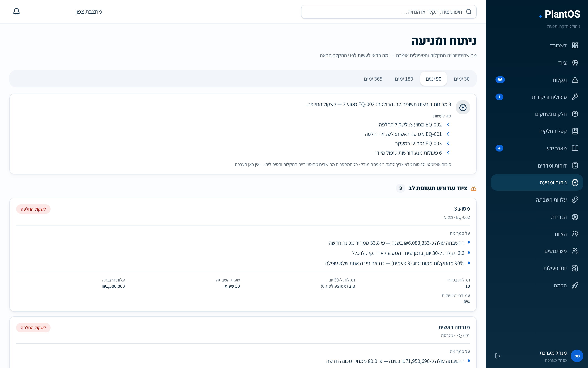The width and height of the screenshot is (588, 368).
Task: Click the הקמה rocket icon
Action: pos(575,285)
